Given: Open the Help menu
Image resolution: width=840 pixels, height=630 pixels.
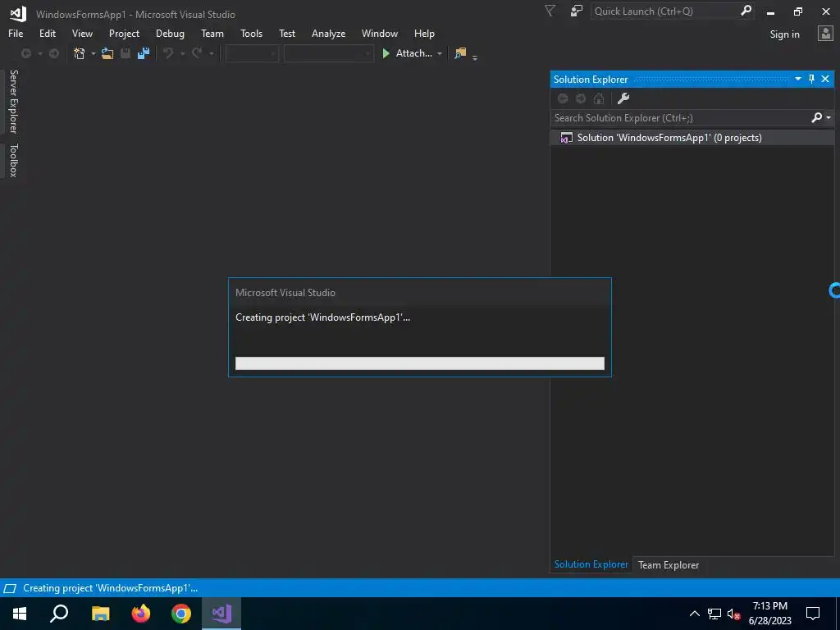Looking at the screenshot, I should (x=424, y=33).
